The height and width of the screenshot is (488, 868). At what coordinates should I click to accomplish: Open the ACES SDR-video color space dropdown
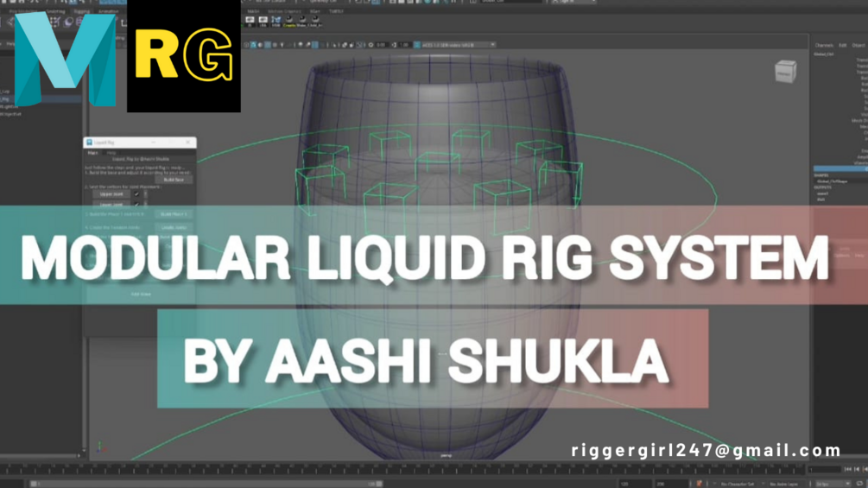(x=457, y=45)
